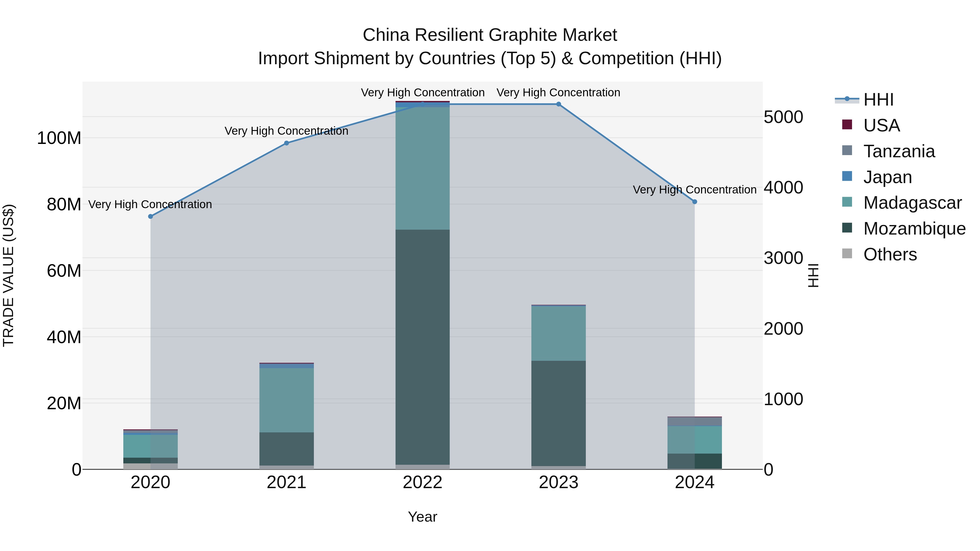The image size is (980, 551).
Task: Toggle Japan legend entry
Action: (x=877, y=177)
